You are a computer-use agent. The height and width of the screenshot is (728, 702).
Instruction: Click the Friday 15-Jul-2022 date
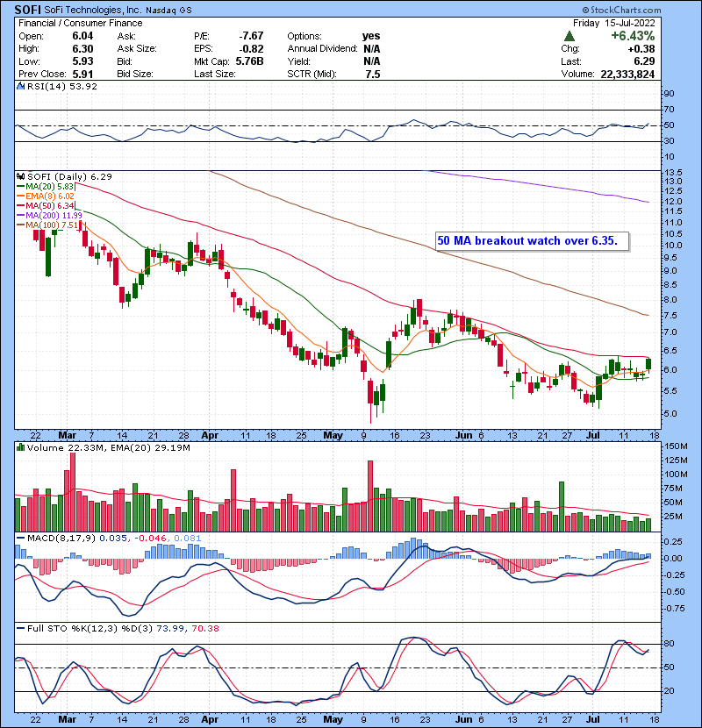pyautogui.click(x=613, y=23)
